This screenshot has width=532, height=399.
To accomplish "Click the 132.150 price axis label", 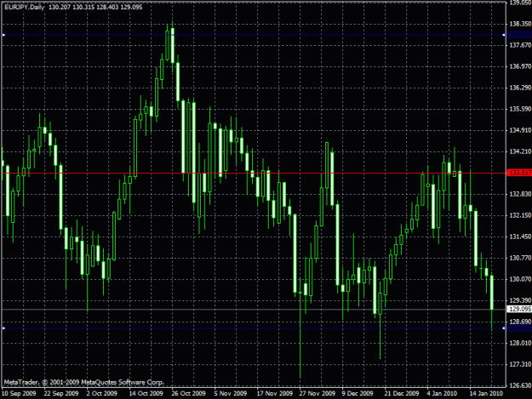I will click(520, 215).
